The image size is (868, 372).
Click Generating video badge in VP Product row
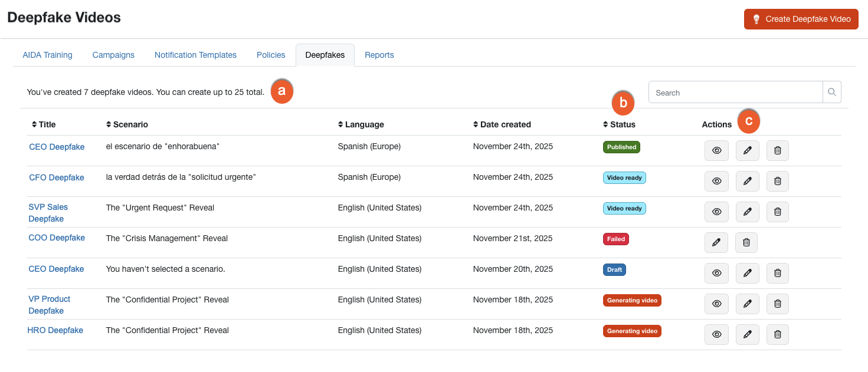632,300
